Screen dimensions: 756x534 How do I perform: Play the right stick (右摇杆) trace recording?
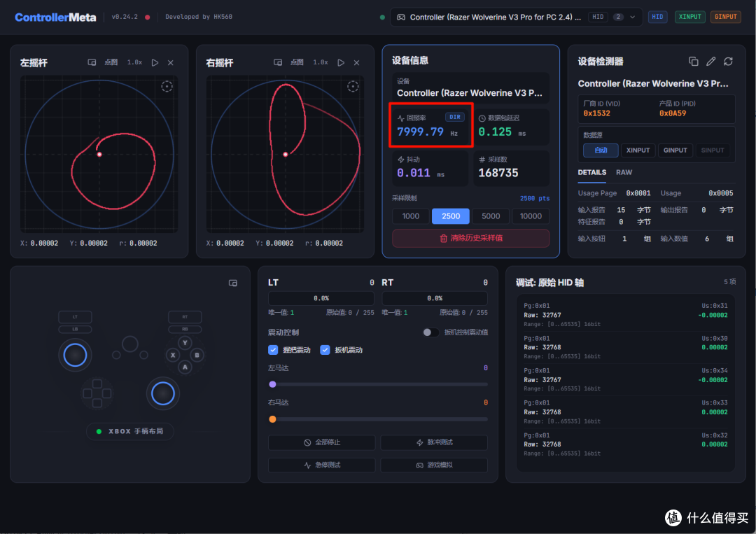click(341, 63)
